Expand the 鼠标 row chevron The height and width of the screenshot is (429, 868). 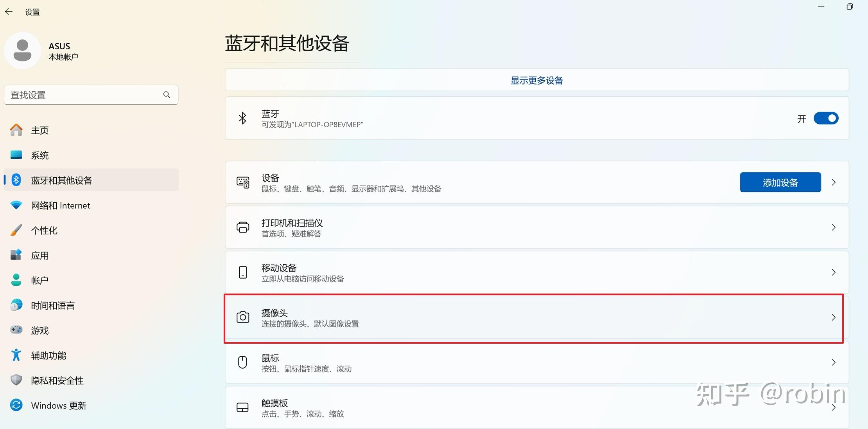tap(834, 362)
